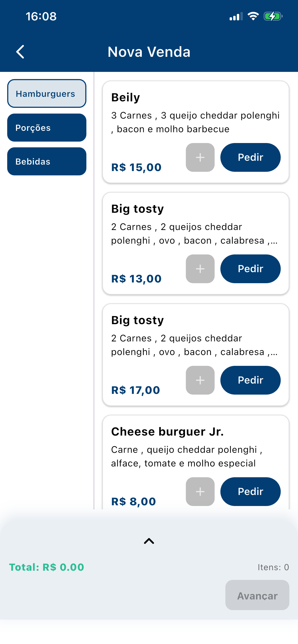The width and height of the screenshot is (298, 644).
Task: Tap the Total R$ 0.00 label
Action: coord(47,567)
